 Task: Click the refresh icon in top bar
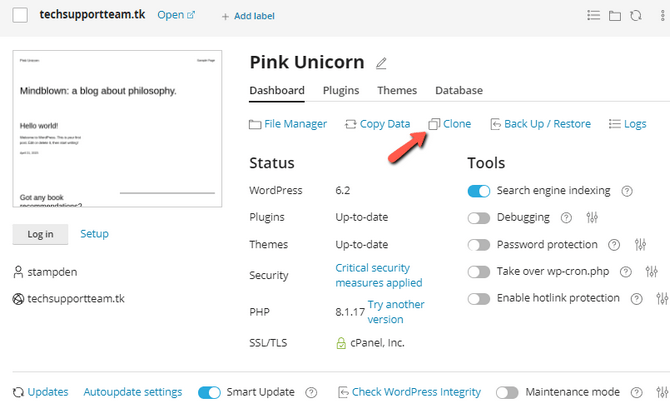[637, 16]
